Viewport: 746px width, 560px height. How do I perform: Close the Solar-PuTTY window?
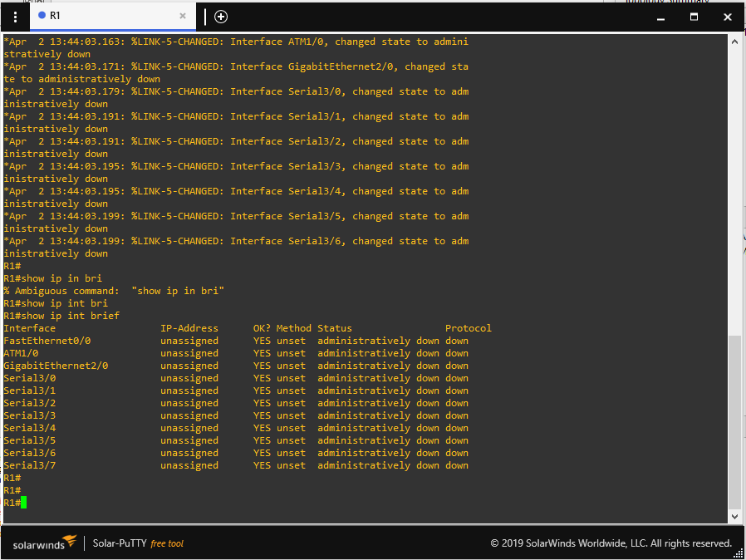click(728, 17)
